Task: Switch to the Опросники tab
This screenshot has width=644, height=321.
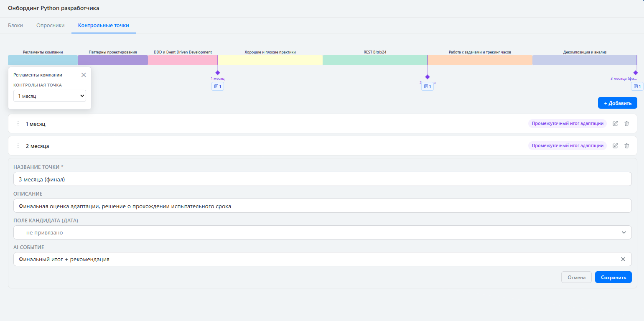Action: [x=51, y=25]
